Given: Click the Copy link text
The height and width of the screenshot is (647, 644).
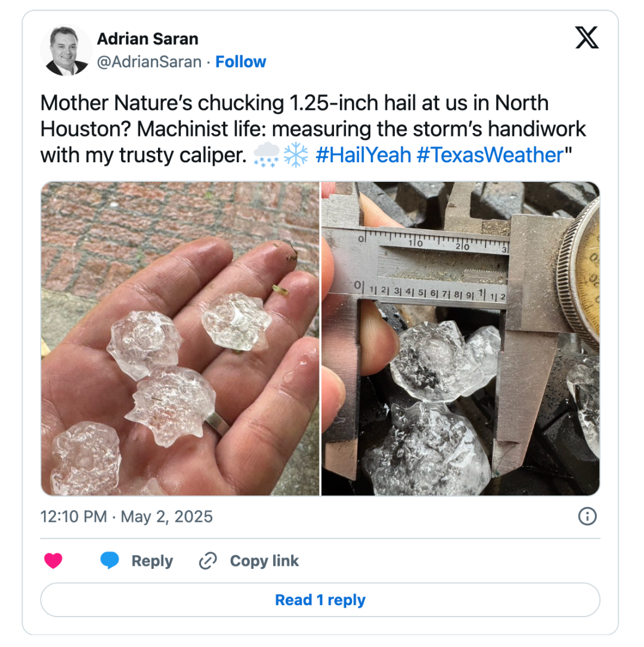Looking at the screenshot, I should [x=264, y=561].
